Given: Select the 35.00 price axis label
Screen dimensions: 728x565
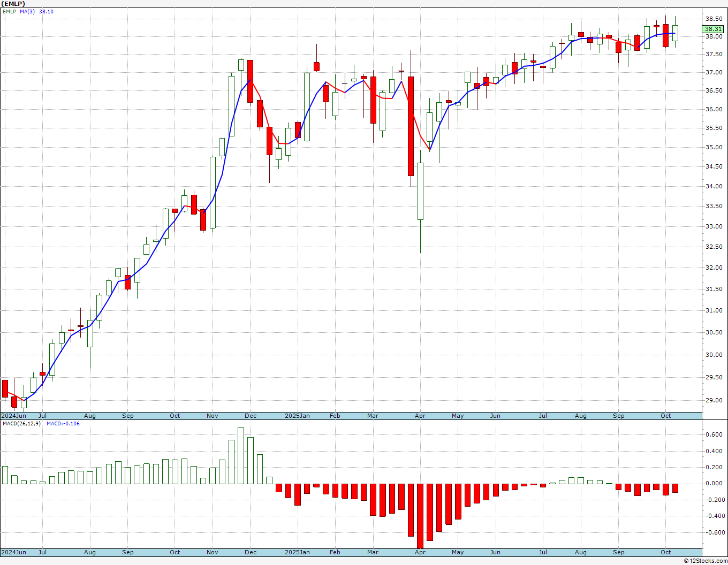Looking at the screenshot, I should click(713, 147).
